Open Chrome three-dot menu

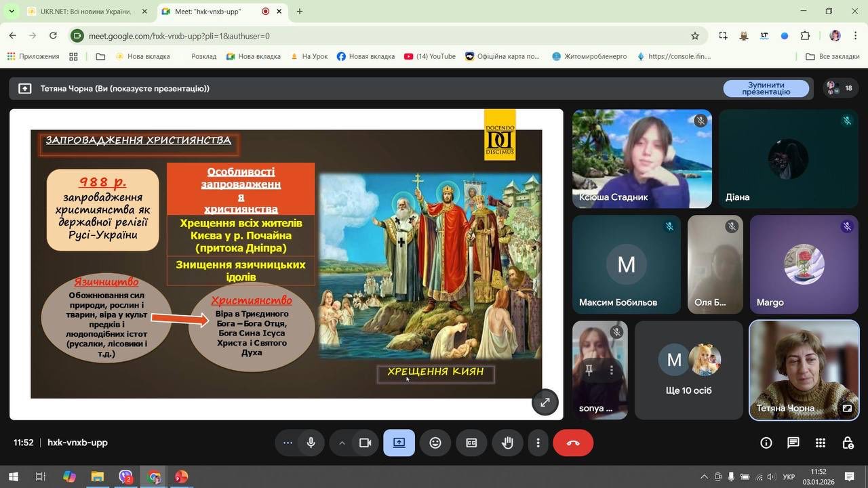coord(854,36)
